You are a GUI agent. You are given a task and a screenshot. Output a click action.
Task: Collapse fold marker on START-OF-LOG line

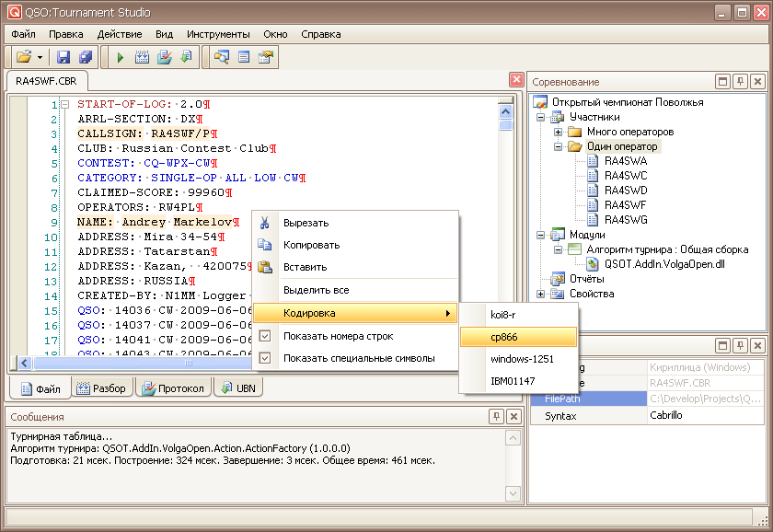point(64,105)
